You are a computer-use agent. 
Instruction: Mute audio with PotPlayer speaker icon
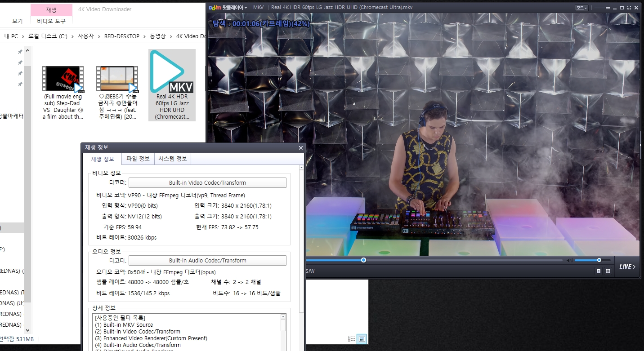[x=569, y=260]
